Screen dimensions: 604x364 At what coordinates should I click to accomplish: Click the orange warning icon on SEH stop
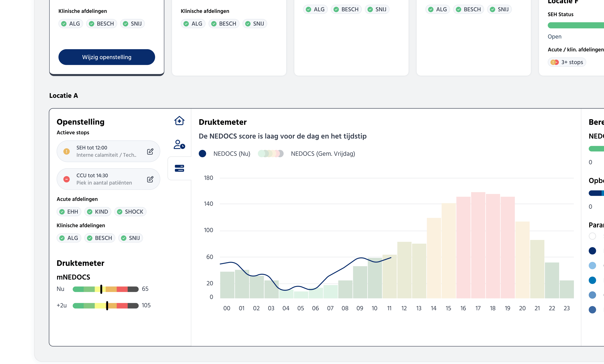coord(66,151)
